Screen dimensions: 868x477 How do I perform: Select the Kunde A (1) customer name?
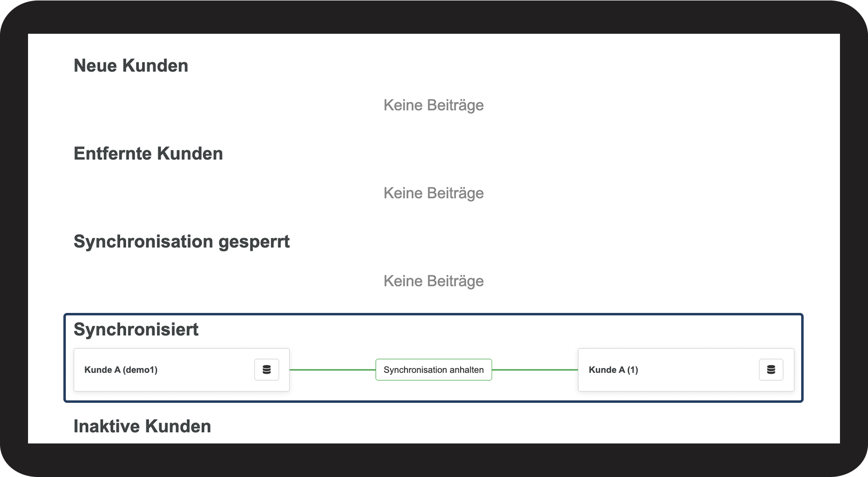613,370
